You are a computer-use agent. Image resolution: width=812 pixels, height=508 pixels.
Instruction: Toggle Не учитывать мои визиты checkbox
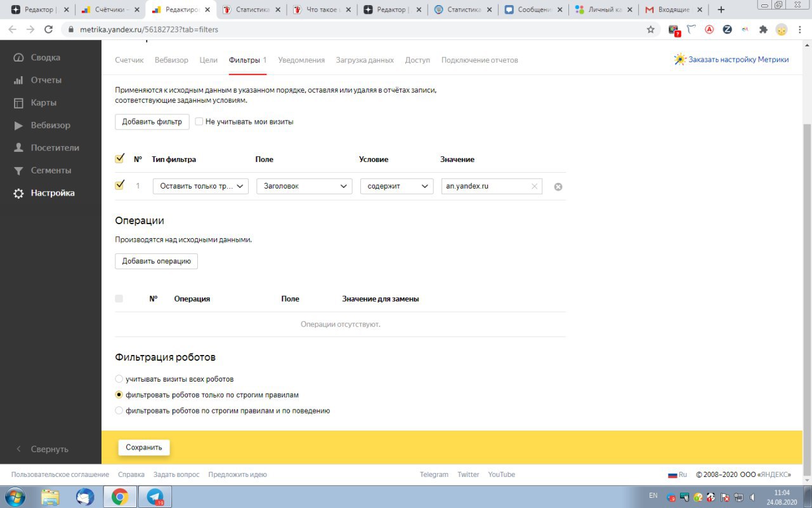click(x=199, y=121)
